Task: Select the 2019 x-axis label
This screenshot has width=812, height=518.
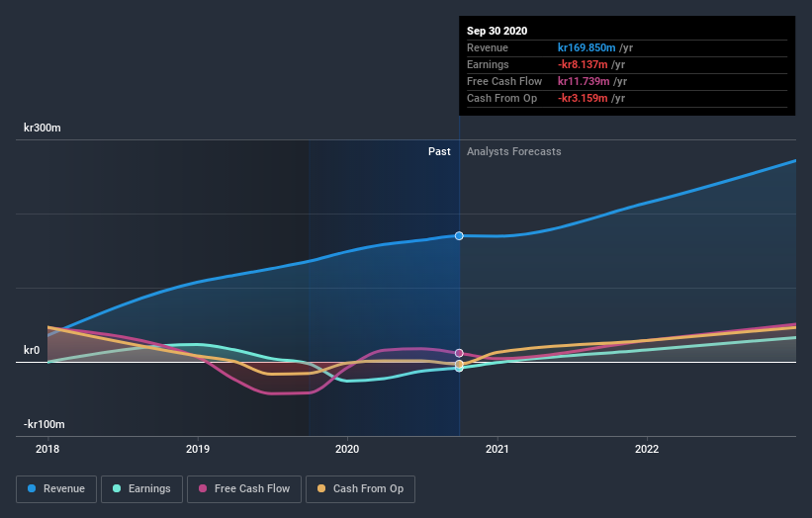Action: tap(198, 449)
